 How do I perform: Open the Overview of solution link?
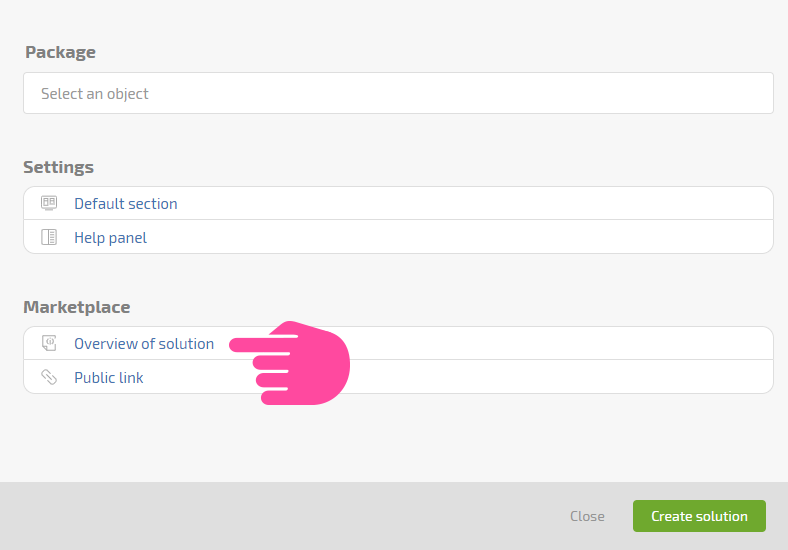(144, 343)
